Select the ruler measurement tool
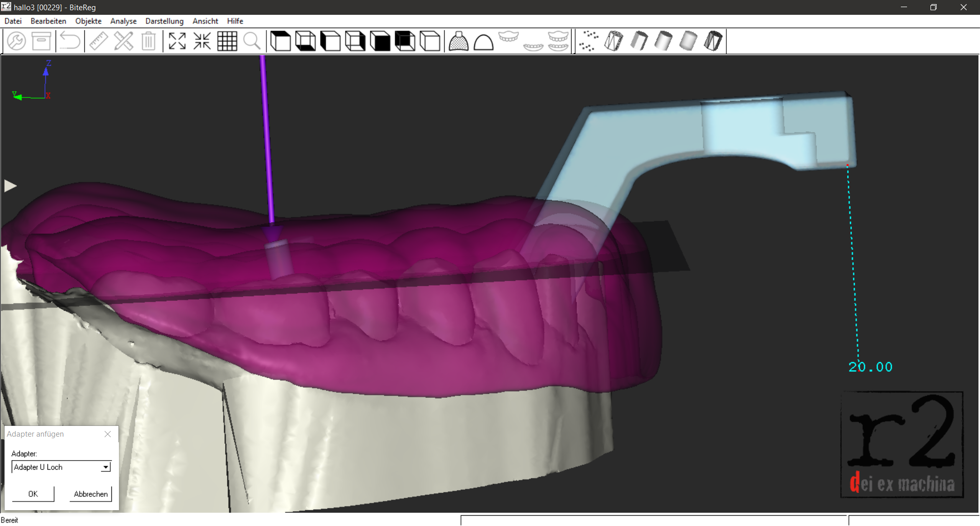This screenshot has height=526, width=980. [x=99, y=41]
